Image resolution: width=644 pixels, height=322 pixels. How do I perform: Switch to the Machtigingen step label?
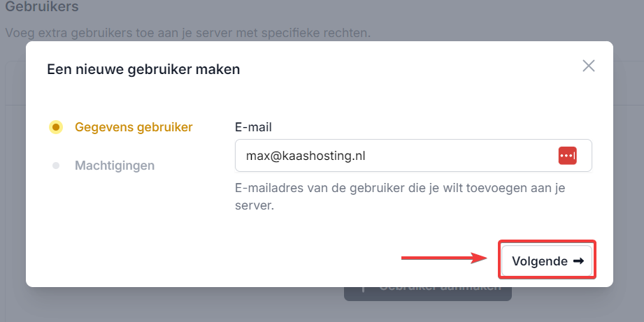tap(115, 166)
